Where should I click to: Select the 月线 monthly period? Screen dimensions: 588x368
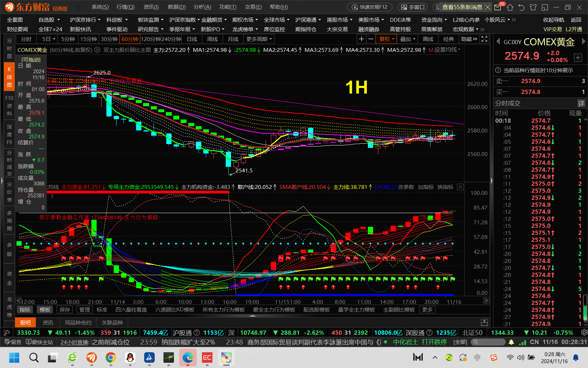(x=233, y=39)
